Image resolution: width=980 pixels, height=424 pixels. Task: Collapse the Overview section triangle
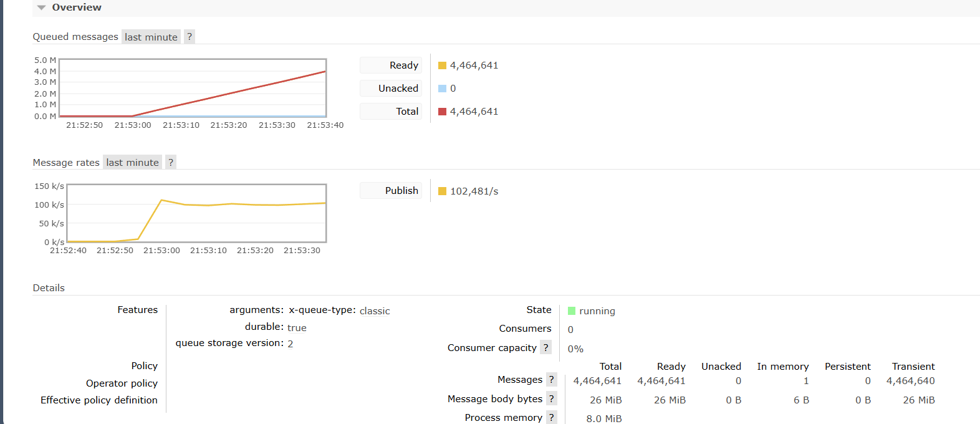point(41,8)
